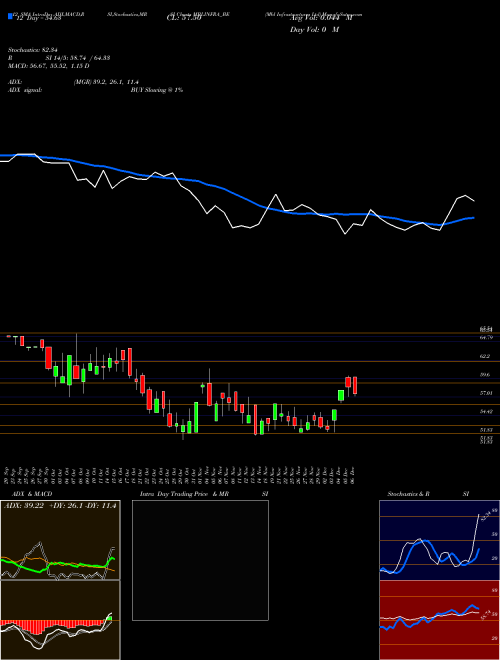
Task: Click the Stochastics chart with navy background
Action: click(439, 540)
